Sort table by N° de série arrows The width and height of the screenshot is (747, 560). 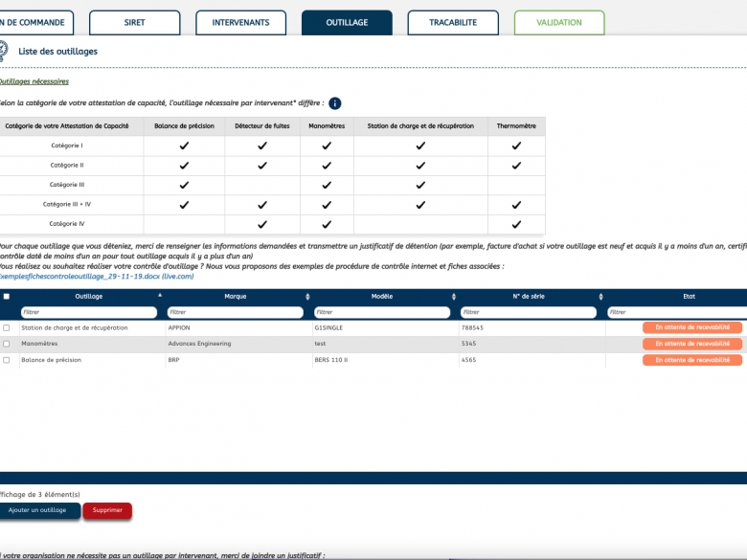point(600,297)
